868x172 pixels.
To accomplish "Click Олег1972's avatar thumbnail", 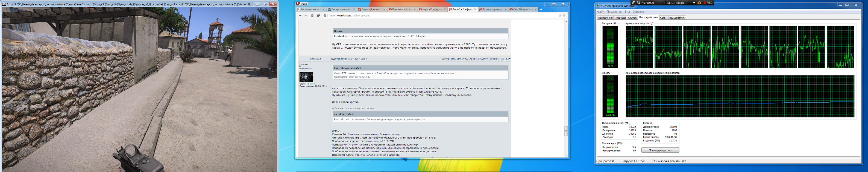I will click(306, 77).
